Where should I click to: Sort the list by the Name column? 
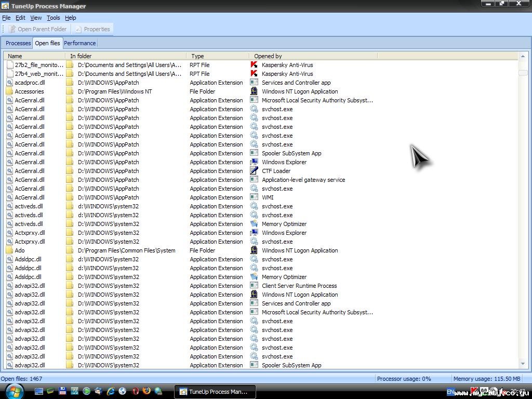[34, 56]
